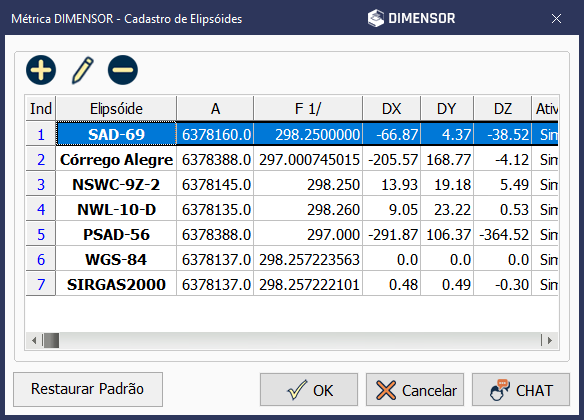Confirm with the OK button
Viewport: 584px width, 420px height.
click(x=309, y=390)
